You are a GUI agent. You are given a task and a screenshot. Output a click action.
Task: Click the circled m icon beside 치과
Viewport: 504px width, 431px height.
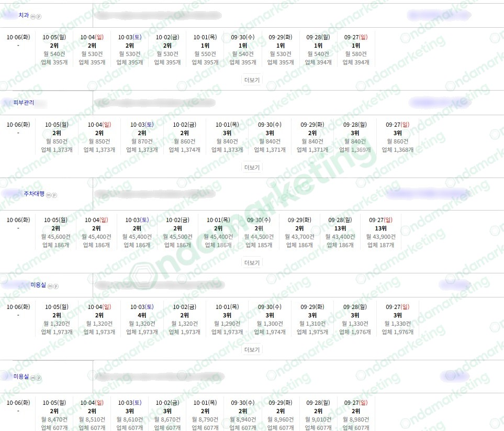[33, 16]
